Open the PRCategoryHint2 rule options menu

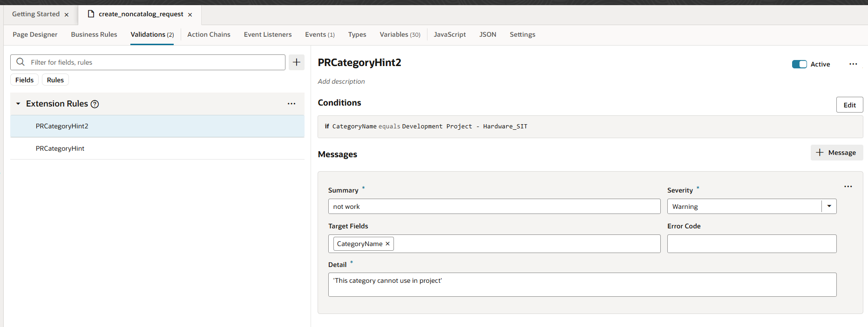tap(853, 64)
